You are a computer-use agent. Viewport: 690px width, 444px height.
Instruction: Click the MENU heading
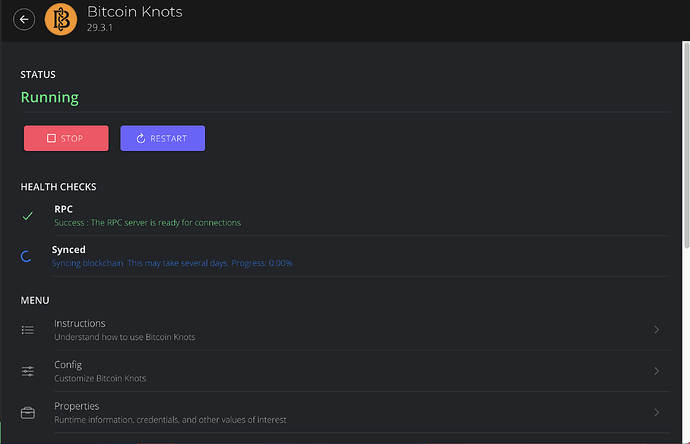click(x=35, y=301)
